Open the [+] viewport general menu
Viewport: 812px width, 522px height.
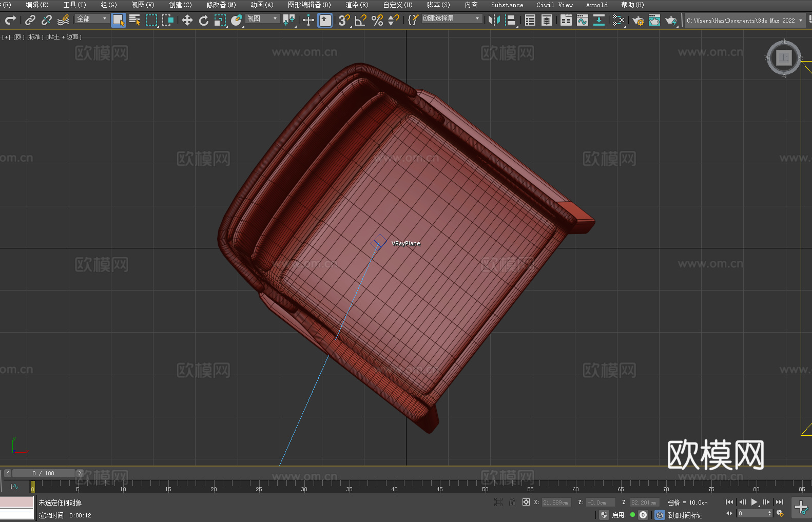point(6,37)
